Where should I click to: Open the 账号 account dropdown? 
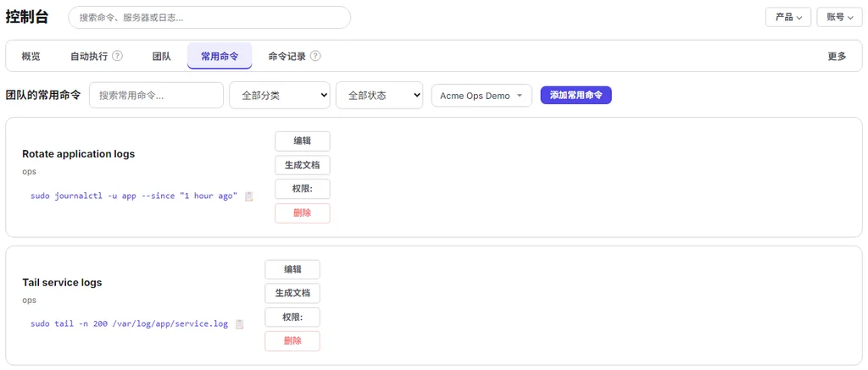[840, 17]
